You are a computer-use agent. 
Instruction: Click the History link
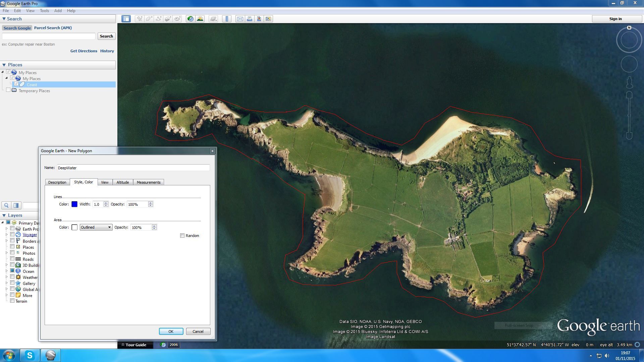point(107,51)
